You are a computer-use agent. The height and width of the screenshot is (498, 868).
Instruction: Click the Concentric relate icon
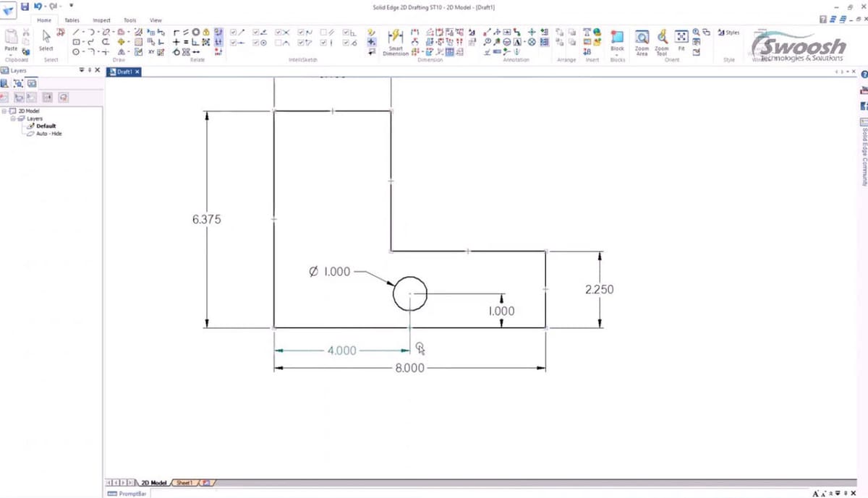tap(196, 32)
